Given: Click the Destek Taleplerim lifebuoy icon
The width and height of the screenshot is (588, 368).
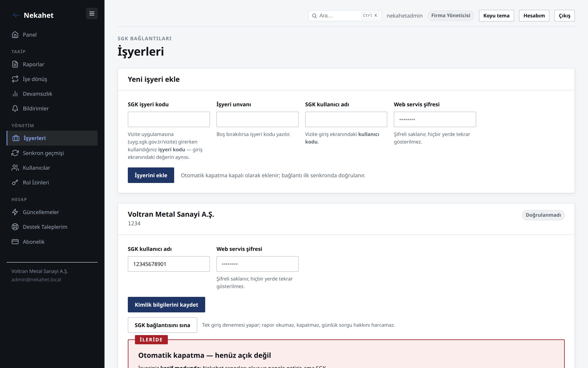Looking at the screenshot, I should tap(15, 227).
